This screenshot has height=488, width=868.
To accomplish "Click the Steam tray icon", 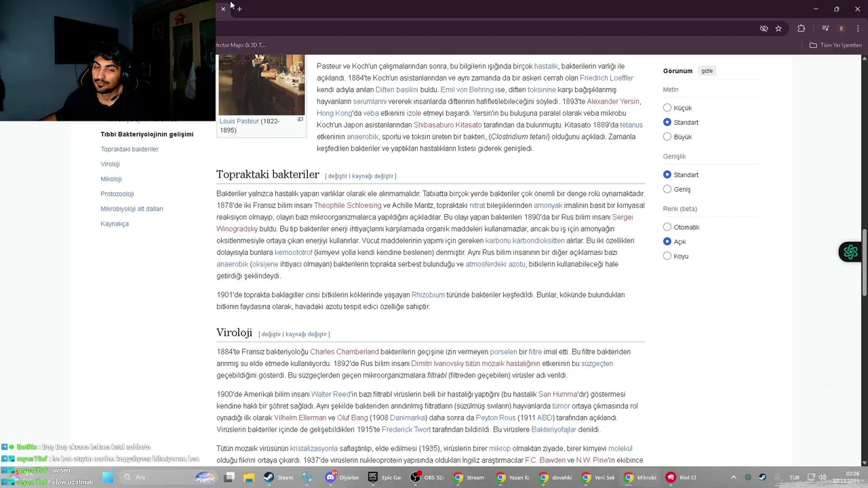I will point(762,477).
